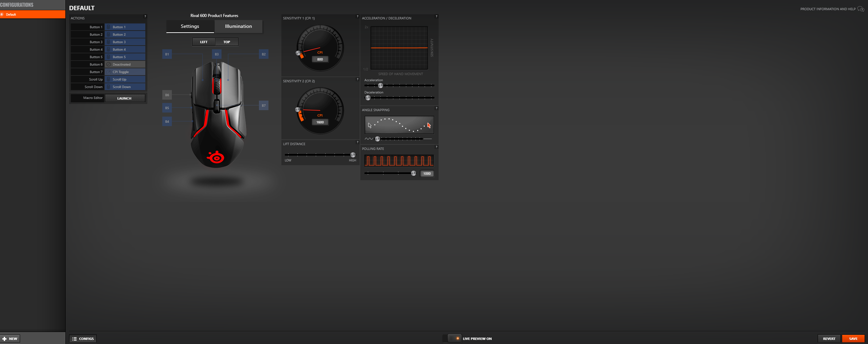This screenshot has width=868, height=344.
Task: Select the B1 marker on the mouse diagram
Action: click(167, 54)
